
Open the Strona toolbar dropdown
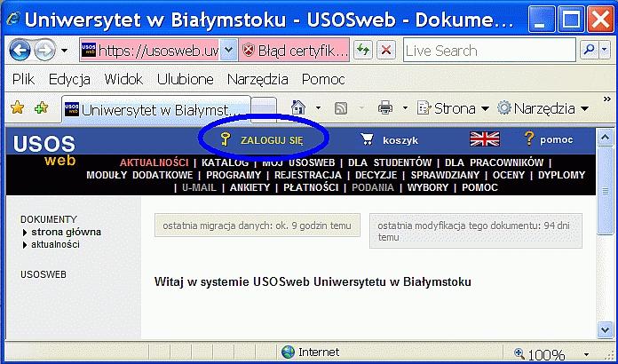(x=453, y=108)
